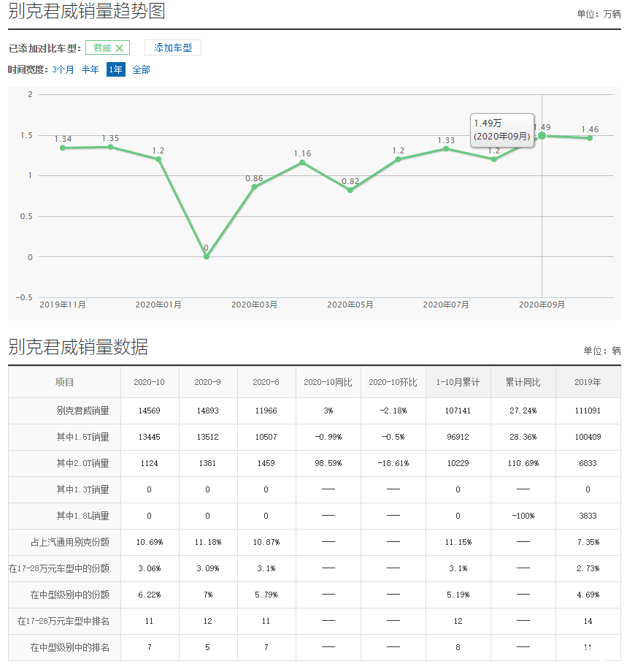
Task: Select the 1.35 data point marker
Action: tap(110, 147)
